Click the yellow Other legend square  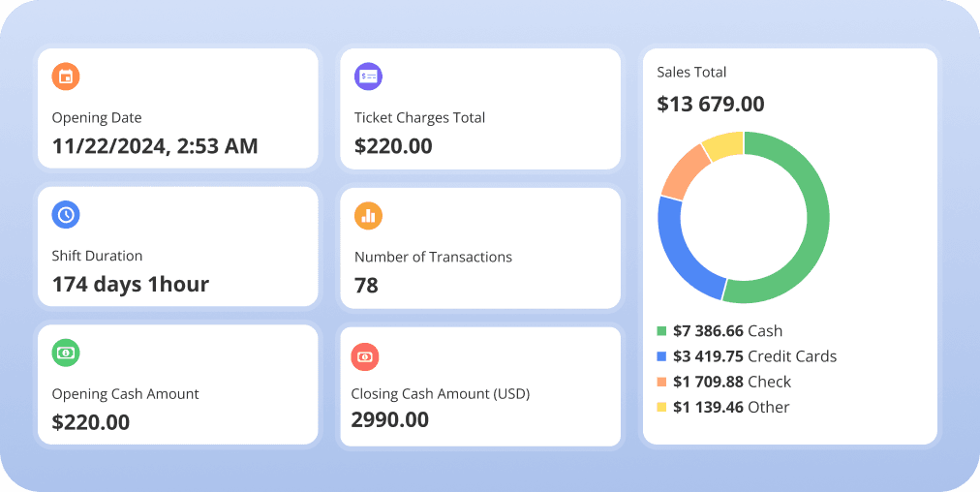tap(661, 407)
